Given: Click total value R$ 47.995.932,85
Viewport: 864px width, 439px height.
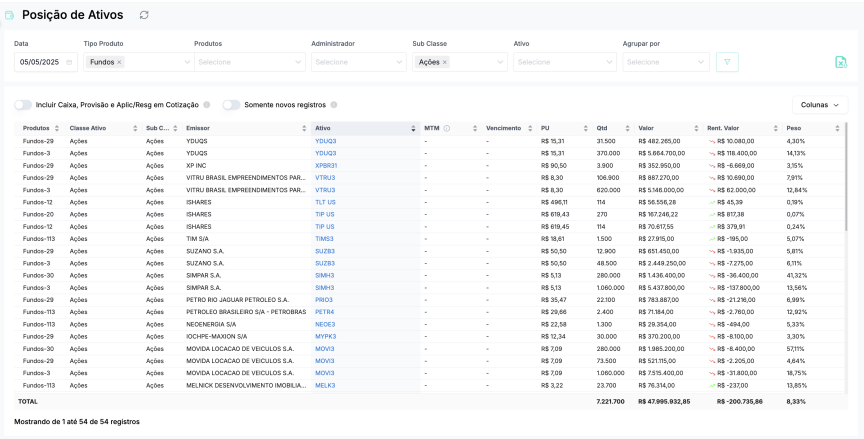Looking at the screenshot, I should [x=664, y=402].
